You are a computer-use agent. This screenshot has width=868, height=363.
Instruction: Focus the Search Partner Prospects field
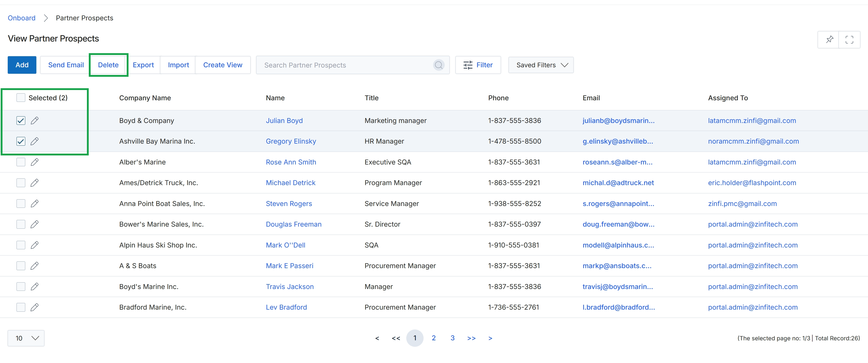352,65
